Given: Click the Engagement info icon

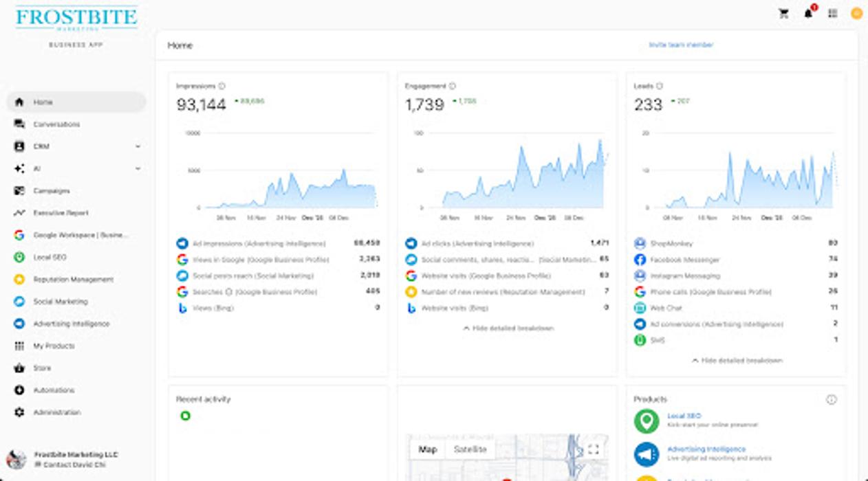Looking at the screenshot, I should pyautogui.click(x=452, y=87).
